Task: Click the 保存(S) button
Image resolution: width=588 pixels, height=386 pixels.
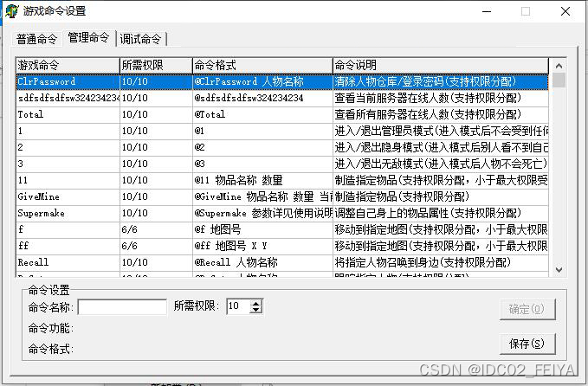Action: point(527,344)
